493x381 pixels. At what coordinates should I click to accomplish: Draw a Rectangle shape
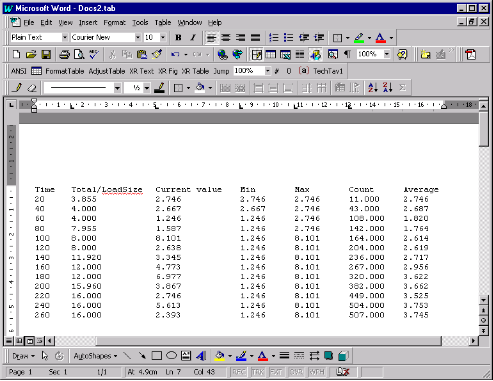click(x=157, y=356)
